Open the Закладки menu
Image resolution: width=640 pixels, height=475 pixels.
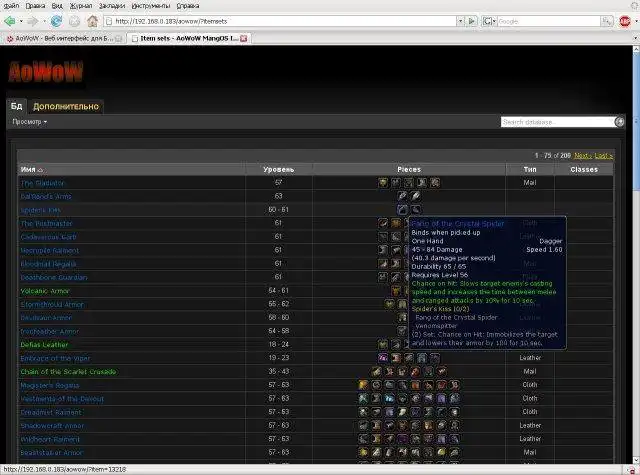pos(111,6)
